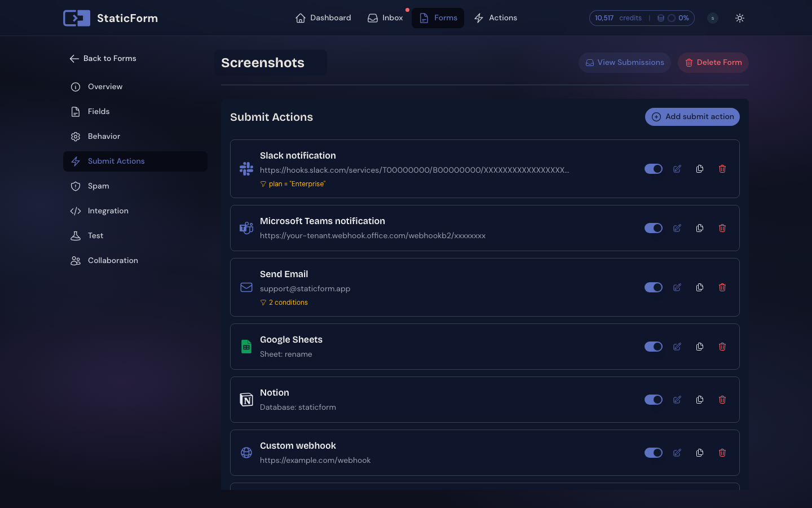The width and height of the screenshot is (812, 508).
Task: Click the Custom webhook globe icon
Action: click(x=246, y=453)
